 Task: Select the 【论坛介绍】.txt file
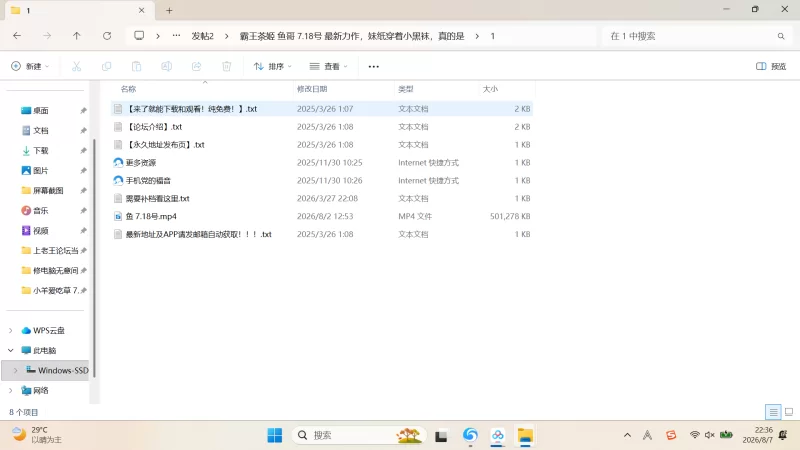tap(322, 127)
